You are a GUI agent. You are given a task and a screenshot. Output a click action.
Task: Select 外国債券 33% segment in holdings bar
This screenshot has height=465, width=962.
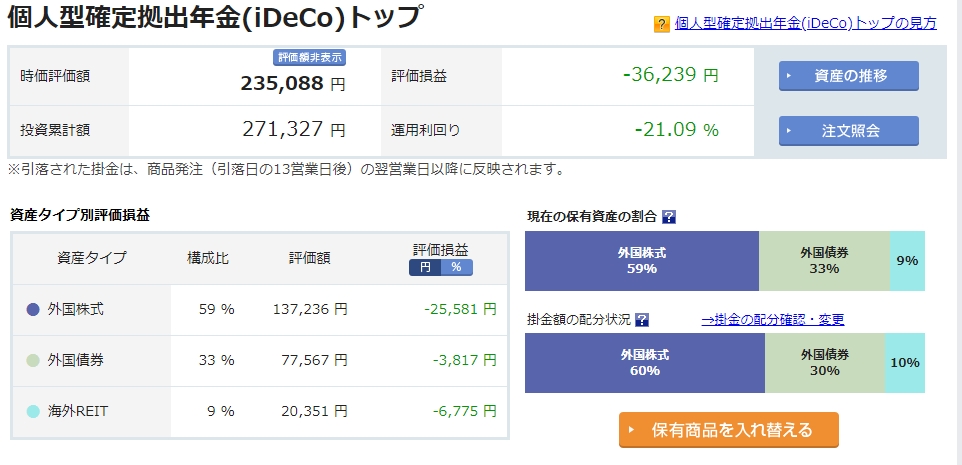click(824, 261)
